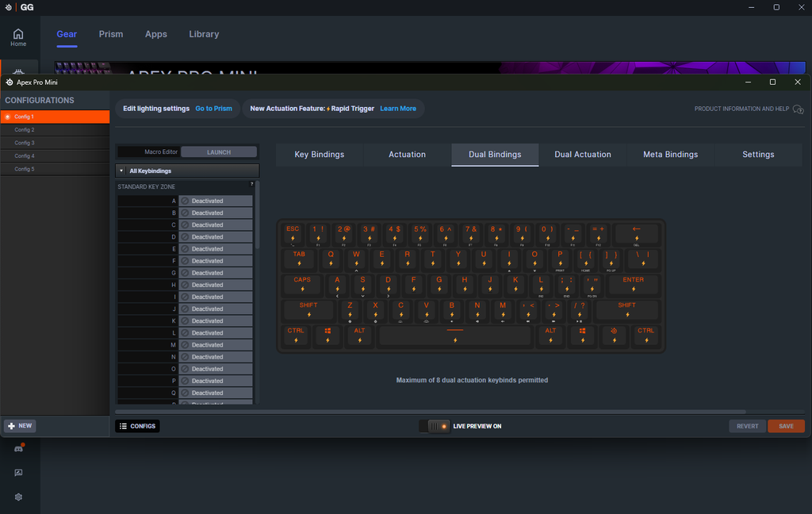Create a new config with the NEW button

coord(20,426)
